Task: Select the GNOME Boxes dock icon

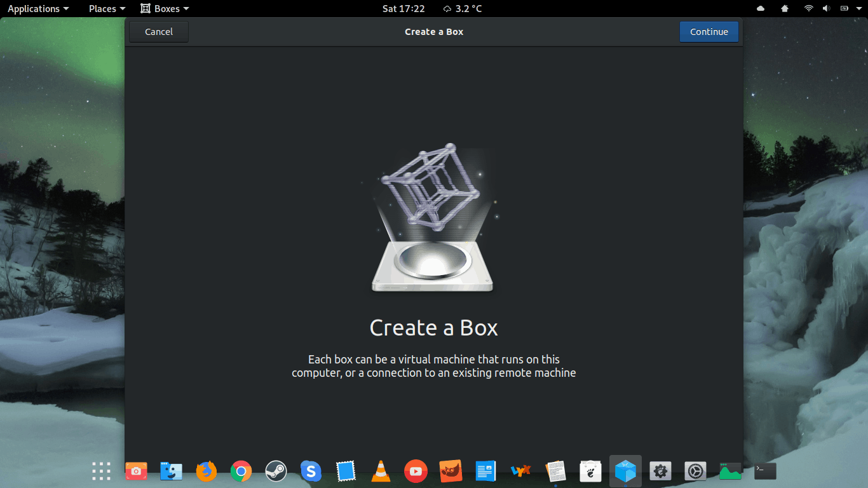Action: pos(625,471)
